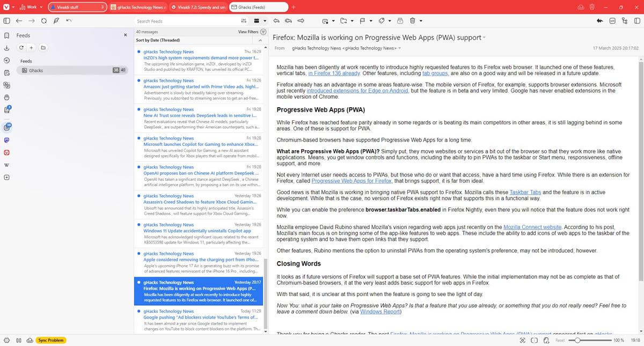The height and width of the screenshot is (346, 644).
Task: Switch to the Vivaldi stuff tab stack
Action: (77, 7)
